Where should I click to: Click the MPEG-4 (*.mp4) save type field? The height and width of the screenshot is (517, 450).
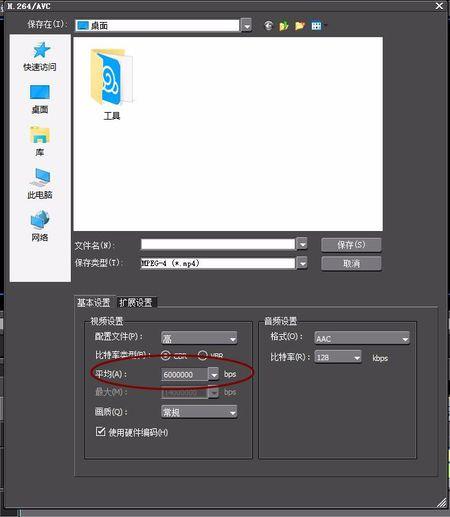(218, 263)
